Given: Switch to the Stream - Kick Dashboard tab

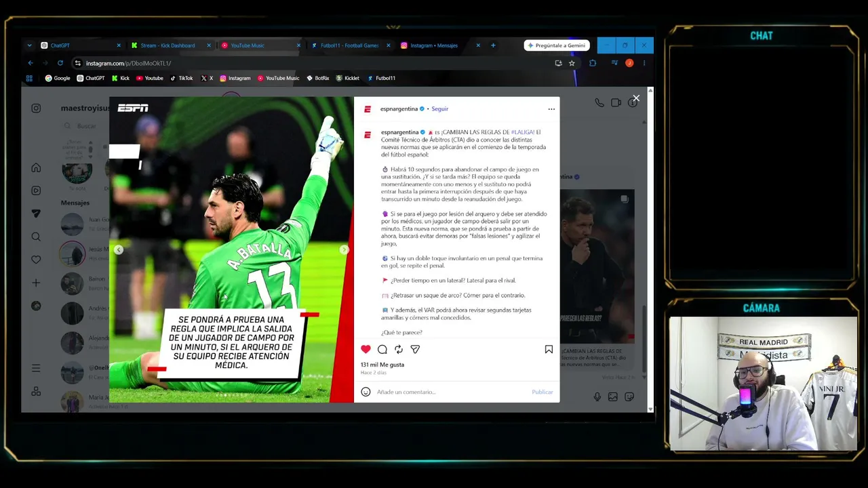Looking at the screenshot, I should [x=171, y=45].
